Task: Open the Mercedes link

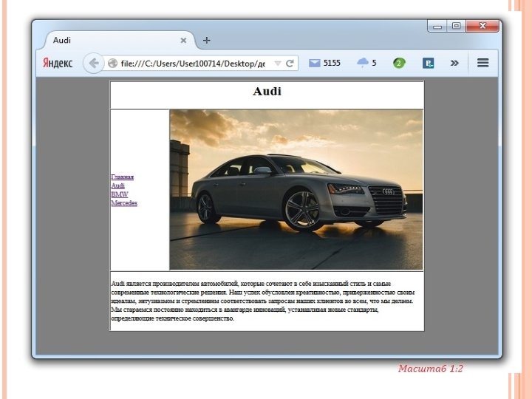Action: [x=124, y=203]
